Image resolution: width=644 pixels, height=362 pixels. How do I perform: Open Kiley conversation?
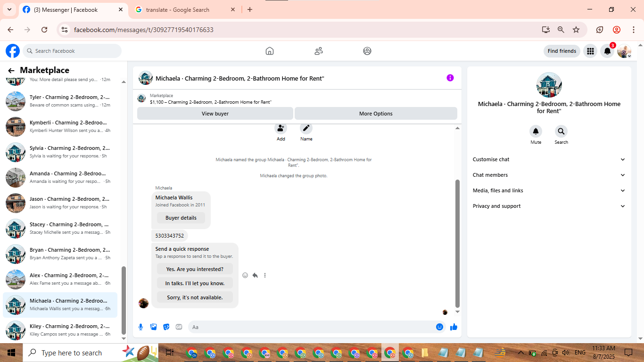60,330
